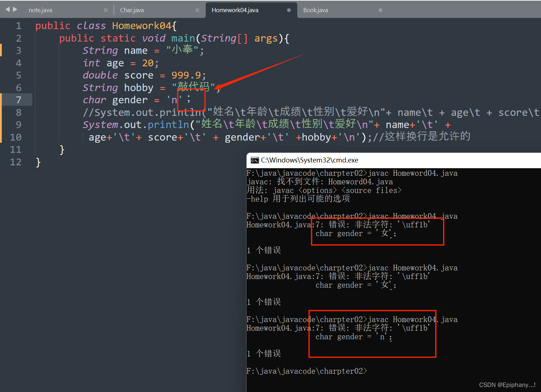541x392 pixels.
Task: Click the value 20 on line 4
Action: pos(148,63)
